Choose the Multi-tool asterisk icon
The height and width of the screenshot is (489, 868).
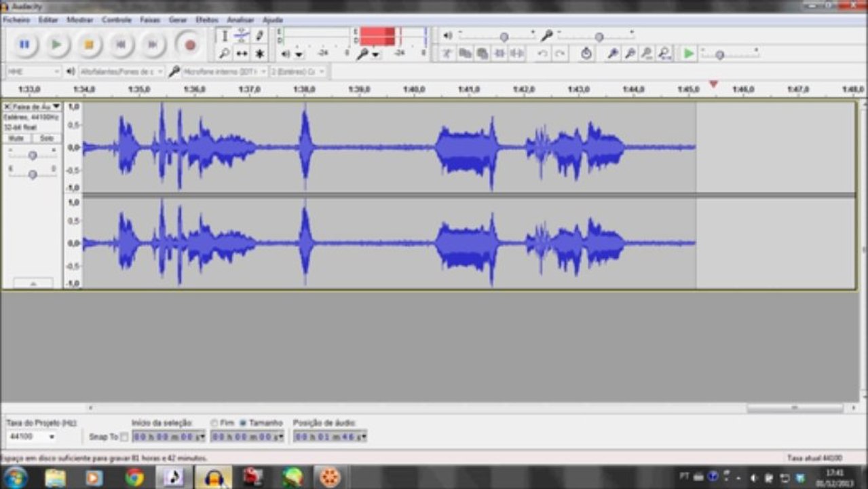pyautogui.click(x=259, y=54)
